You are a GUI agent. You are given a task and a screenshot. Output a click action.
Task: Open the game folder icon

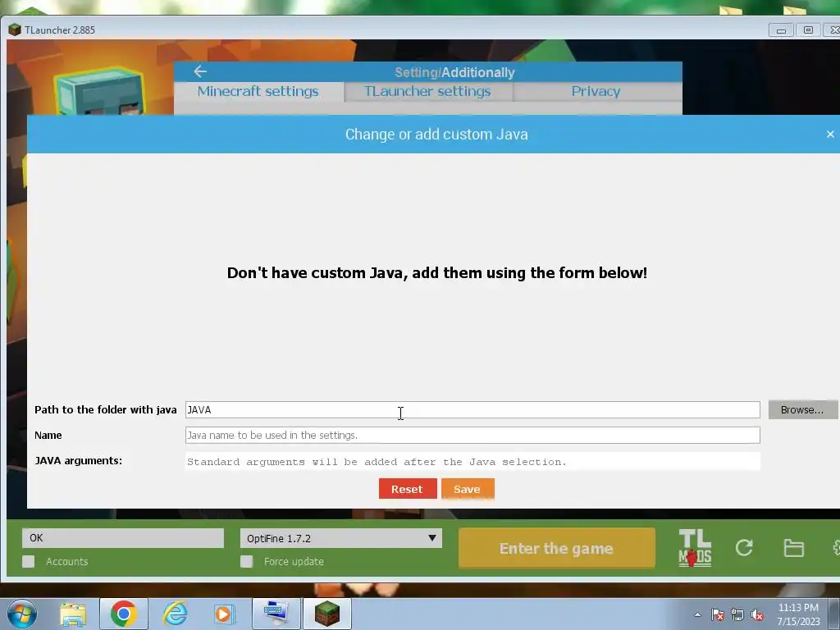[x=793, y=548]
